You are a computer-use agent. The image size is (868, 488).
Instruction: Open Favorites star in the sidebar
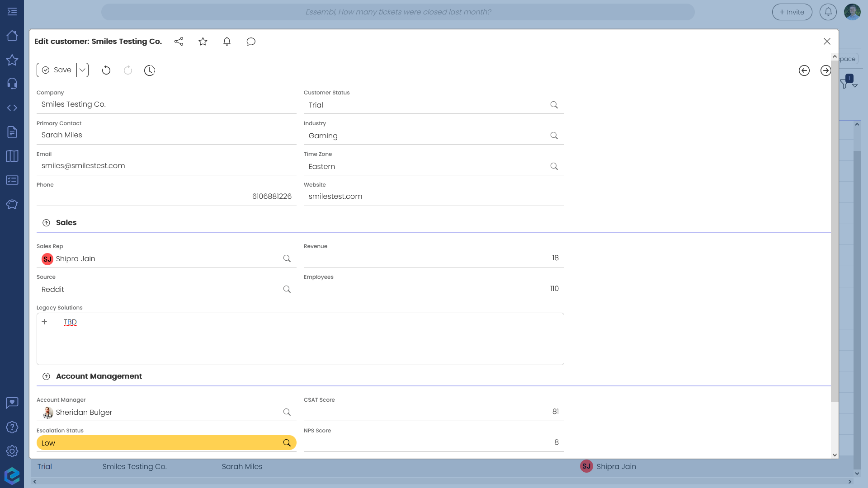click(x=12, y=60)
